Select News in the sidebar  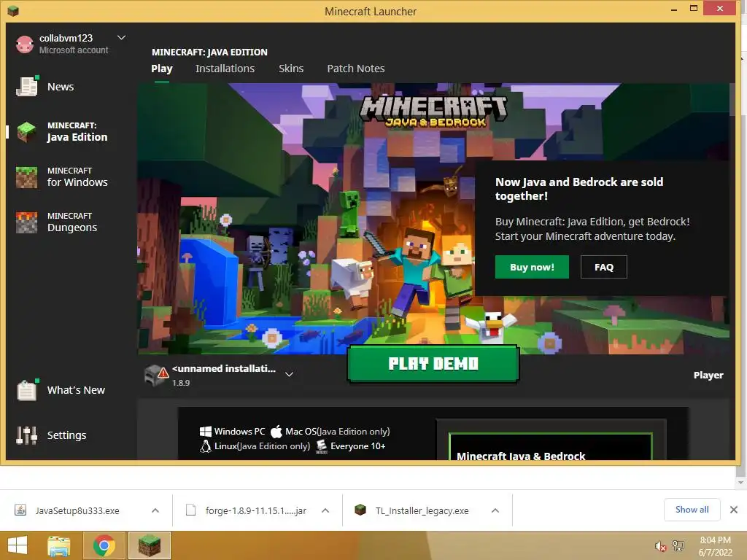(x=61, y=87)
